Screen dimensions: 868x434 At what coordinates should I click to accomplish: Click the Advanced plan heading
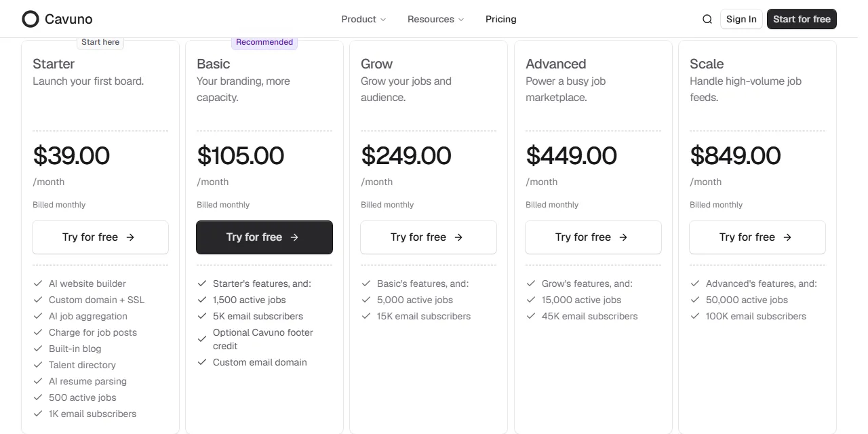pos(556,64)
